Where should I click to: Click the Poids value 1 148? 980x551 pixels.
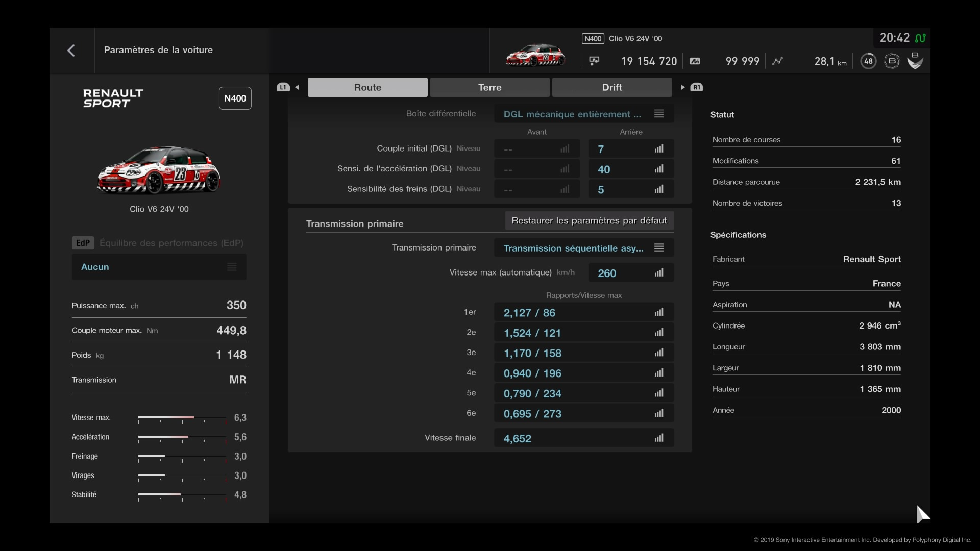[x=231, y=355]
